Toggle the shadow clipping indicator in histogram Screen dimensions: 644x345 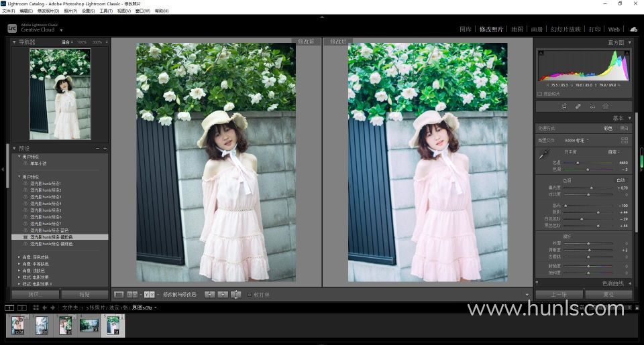click(x=541, y=54)
